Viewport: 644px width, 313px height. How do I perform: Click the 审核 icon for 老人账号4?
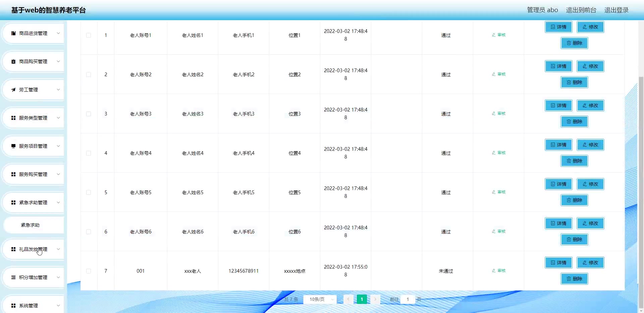coord(494,153)
